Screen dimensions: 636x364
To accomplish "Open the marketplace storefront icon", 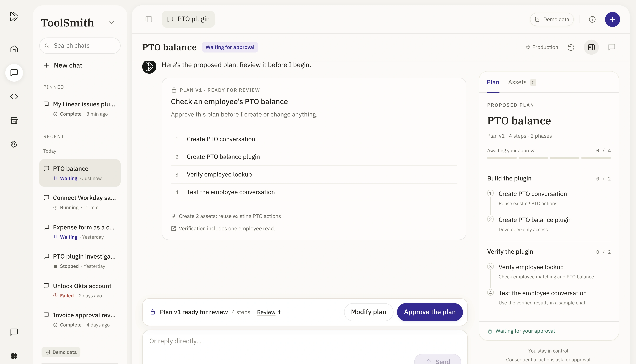I will [x=14, y=120].
